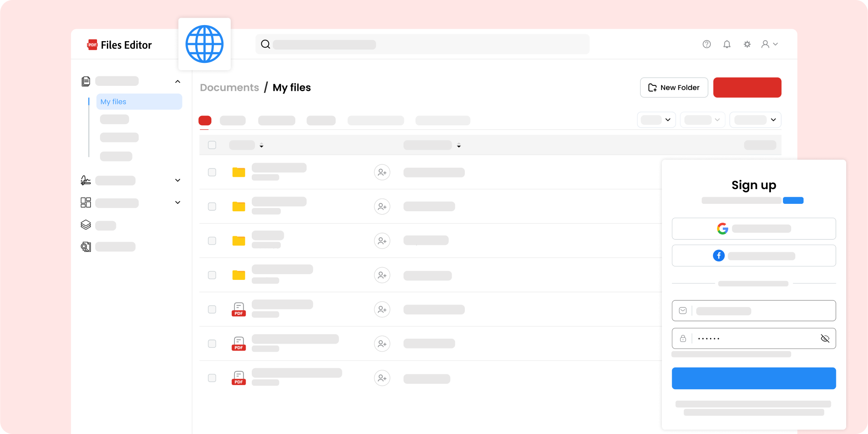Open the user account menu

(769, 44)
